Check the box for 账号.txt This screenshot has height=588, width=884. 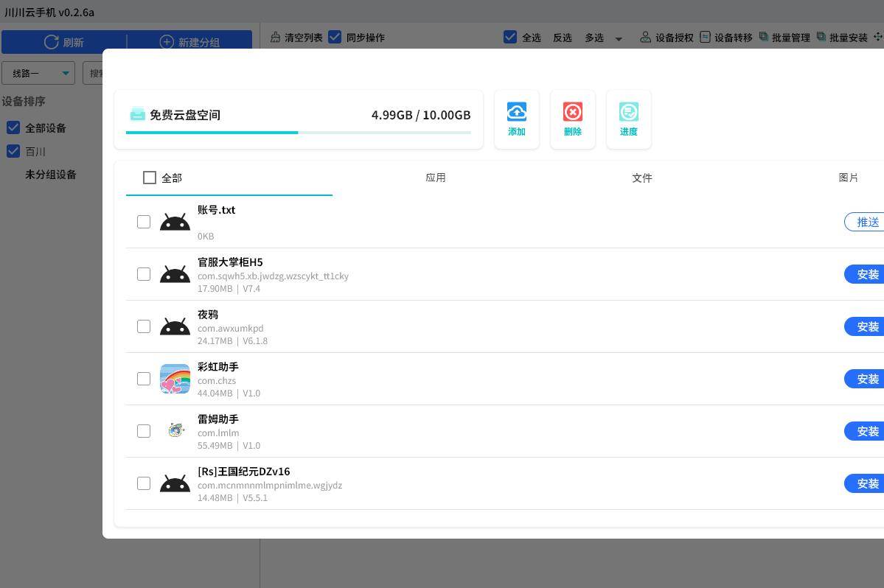coord(144,222)
